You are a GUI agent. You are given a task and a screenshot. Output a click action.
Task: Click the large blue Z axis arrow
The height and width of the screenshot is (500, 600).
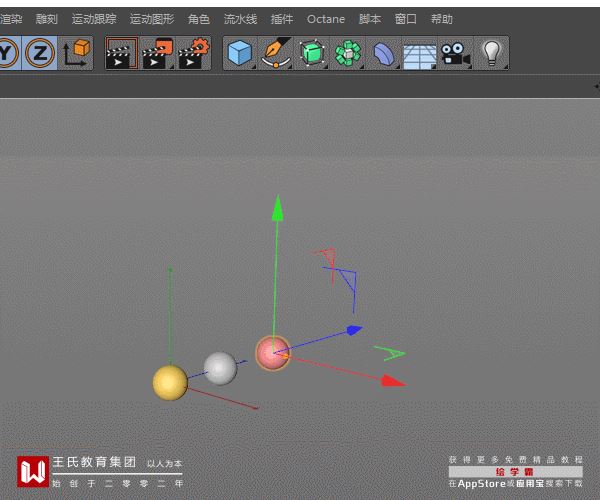click(354, 330)
